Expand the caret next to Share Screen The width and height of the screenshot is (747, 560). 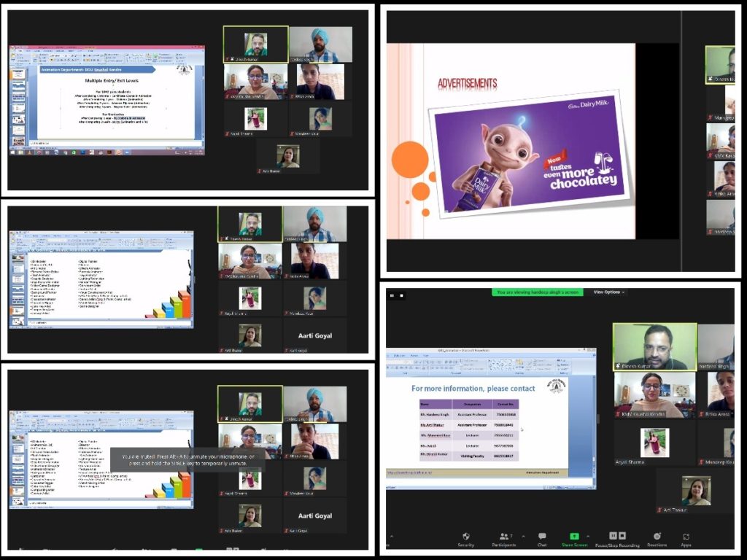coord(588,536)
